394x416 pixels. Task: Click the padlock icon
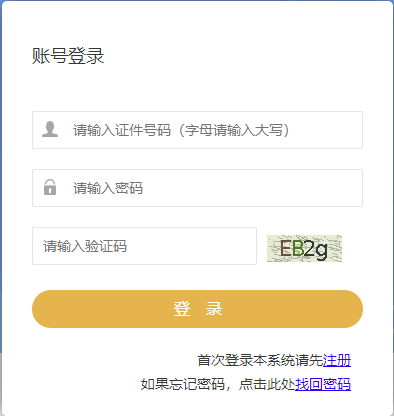coord(50,187)
